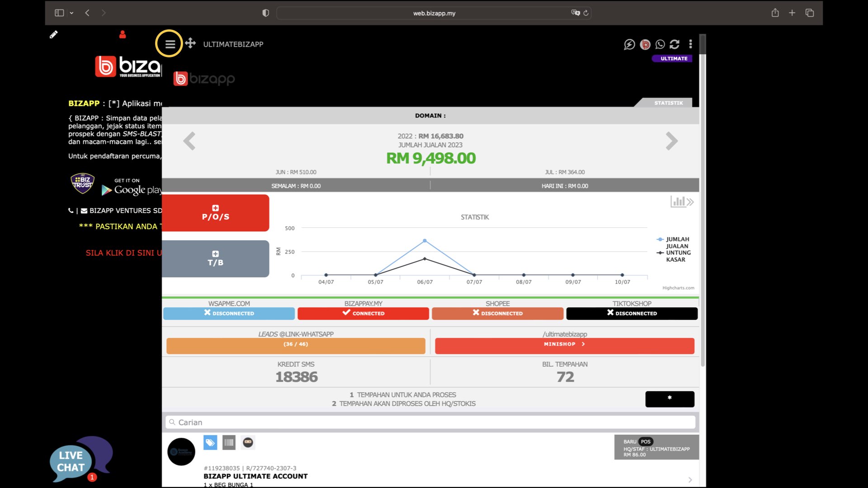Screen dimensions: 868x488
Task: Click the envelope icon near BIZAPP VENTURES
Action: 84,211
